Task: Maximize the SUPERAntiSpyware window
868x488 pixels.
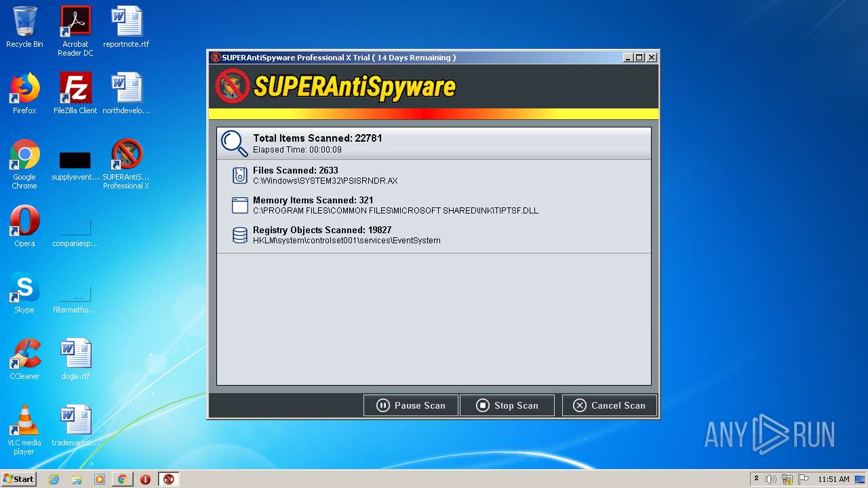Action: point(639,58)
